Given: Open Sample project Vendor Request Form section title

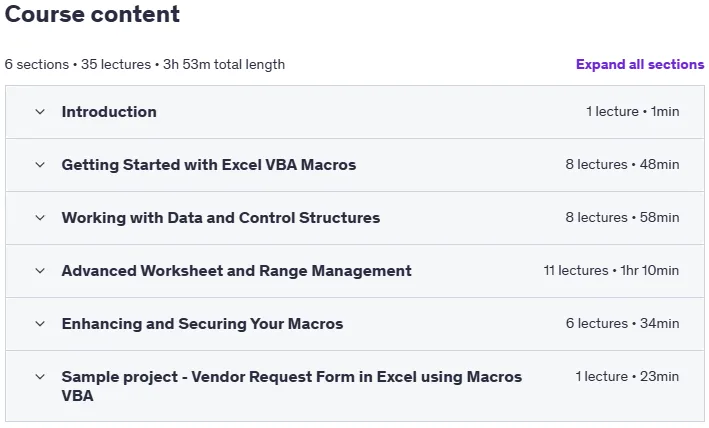Looking at the screenshot, I should click(x=292, y=386).
